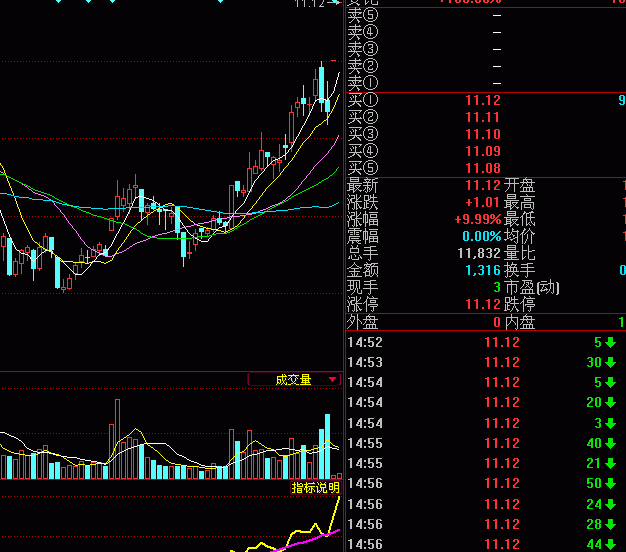The image size is (626, 552).
Task: Click the 均价 average price label
Action: pos(519,237)
